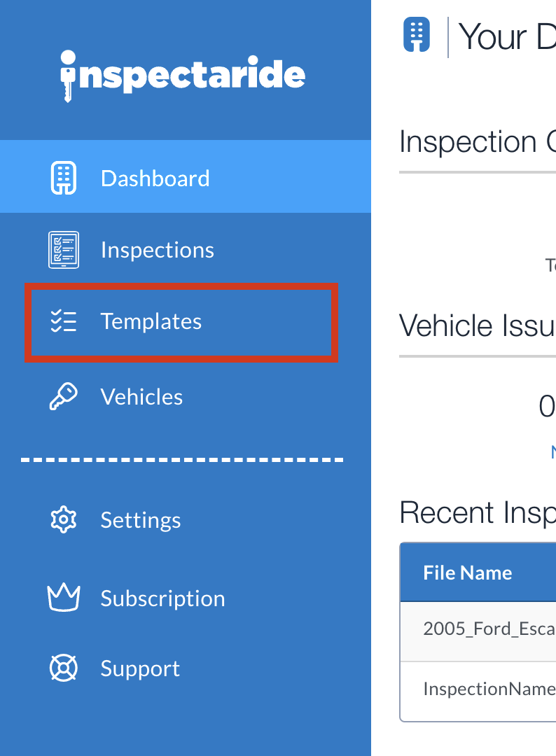Click the Subscription crown icon
Viewport: 556px width, 756px height.
tap(64, 597)
